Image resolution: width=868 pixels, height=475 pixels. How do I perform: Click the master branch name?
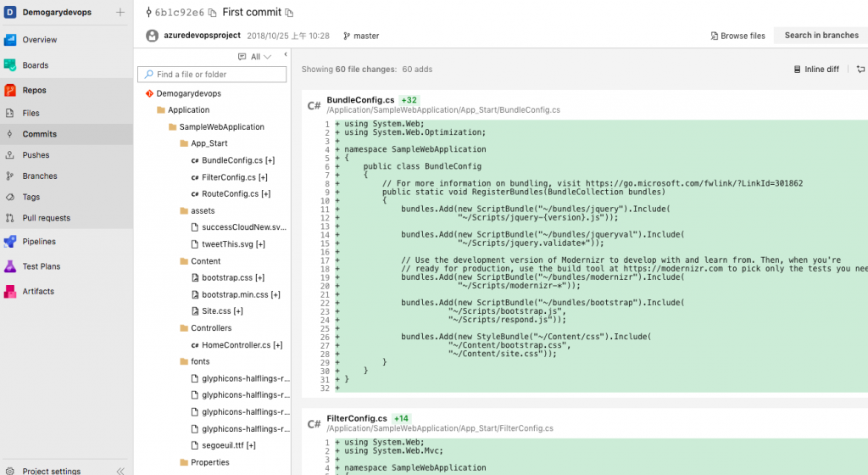point(366,36)
